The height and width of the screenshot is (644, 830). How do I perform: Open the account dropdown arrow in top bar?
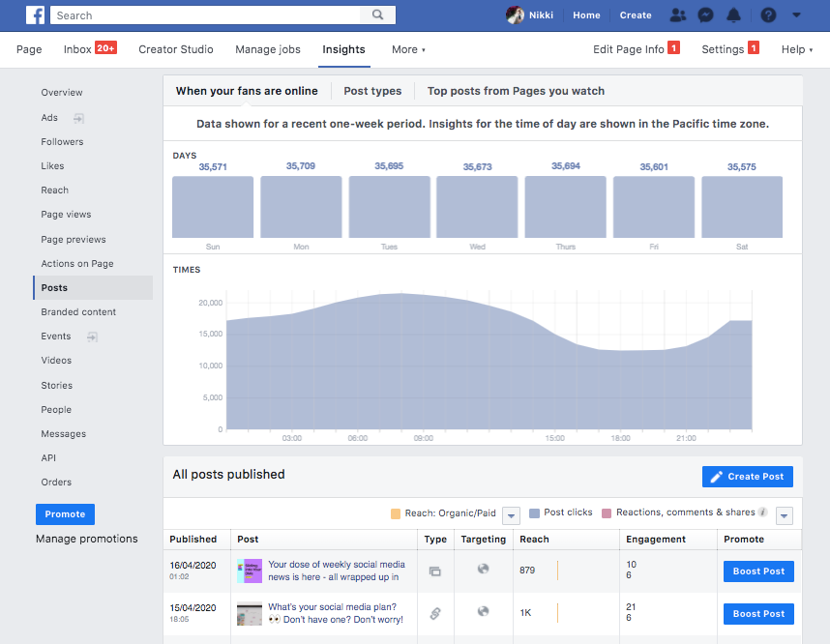coord(796,15)
